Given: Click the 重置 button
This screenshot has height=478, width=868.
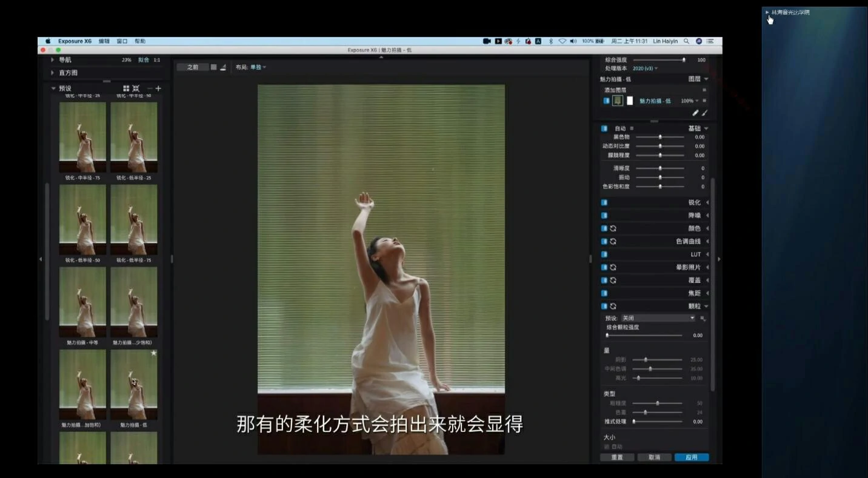Looking at the screenshot, I should click(617, 457).
